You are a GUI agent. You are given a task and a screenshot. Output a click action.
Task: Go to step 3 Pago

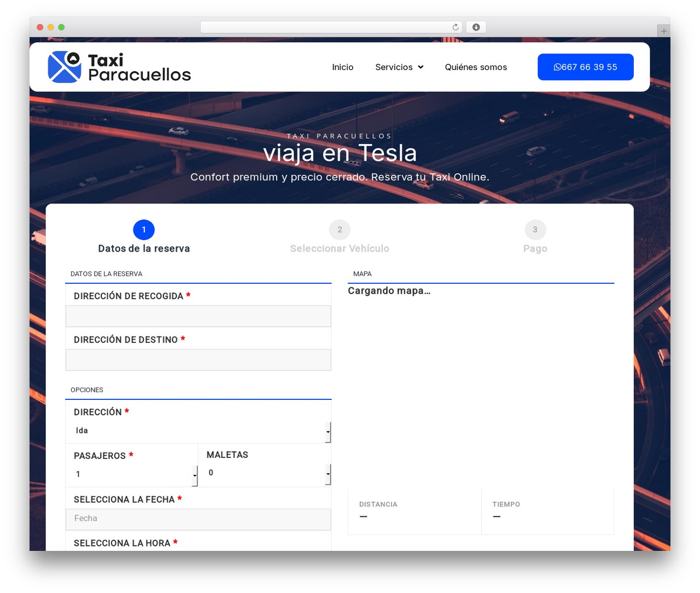[535, 237]
